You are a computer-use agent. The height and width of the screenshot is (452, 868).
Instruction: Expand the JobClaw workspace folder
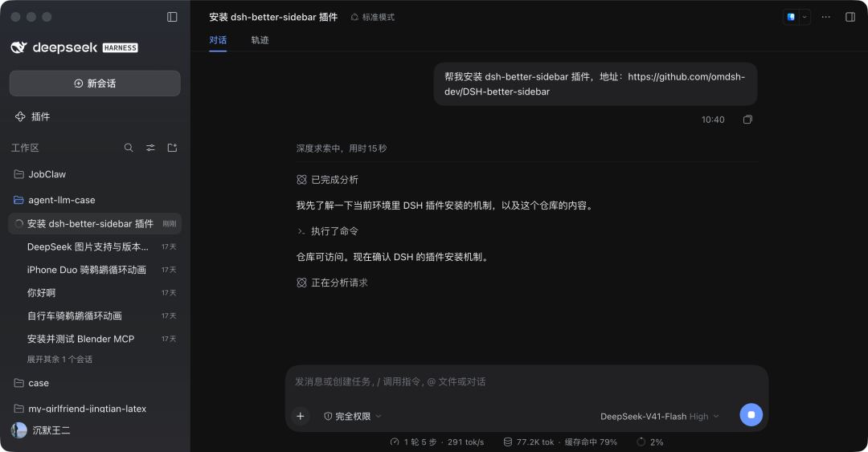click(x=95, y=174)
